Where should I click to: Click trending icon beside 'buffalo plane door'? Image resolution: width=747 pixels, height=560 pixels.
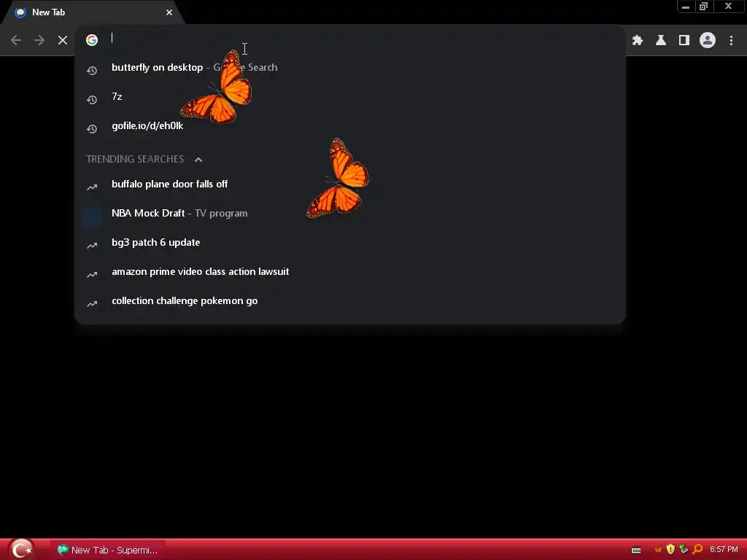tap(92, 187)
